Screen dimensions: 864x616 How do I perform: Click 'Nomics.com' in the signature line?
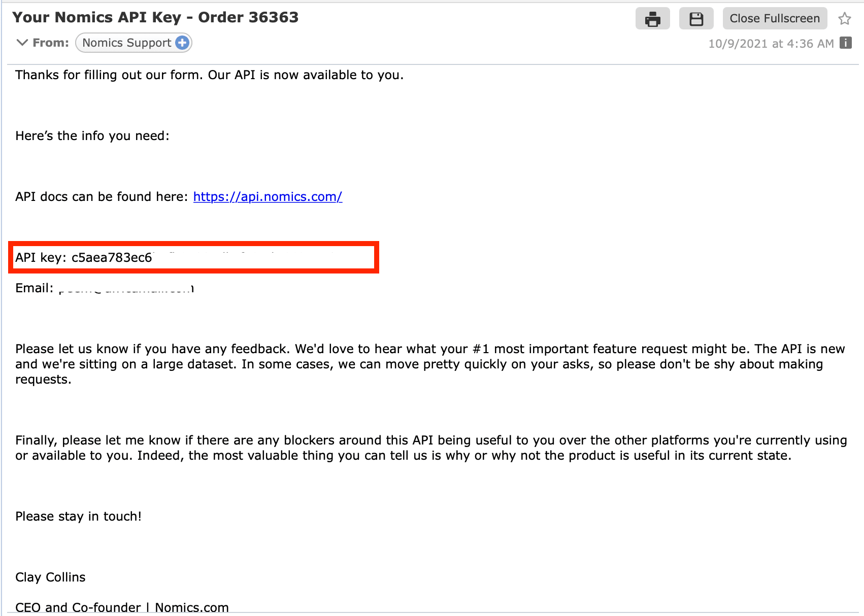(192, 607)
